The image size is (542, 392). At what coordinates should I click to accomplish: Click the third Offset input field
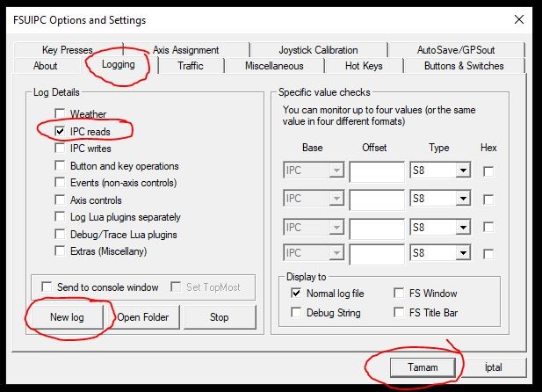click(x=377, y=228)
